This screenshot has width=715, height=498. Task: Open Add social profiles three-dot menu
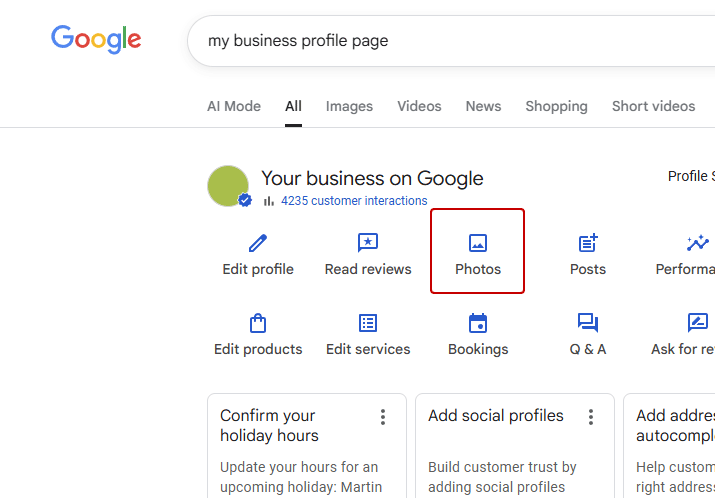[591, 417]
